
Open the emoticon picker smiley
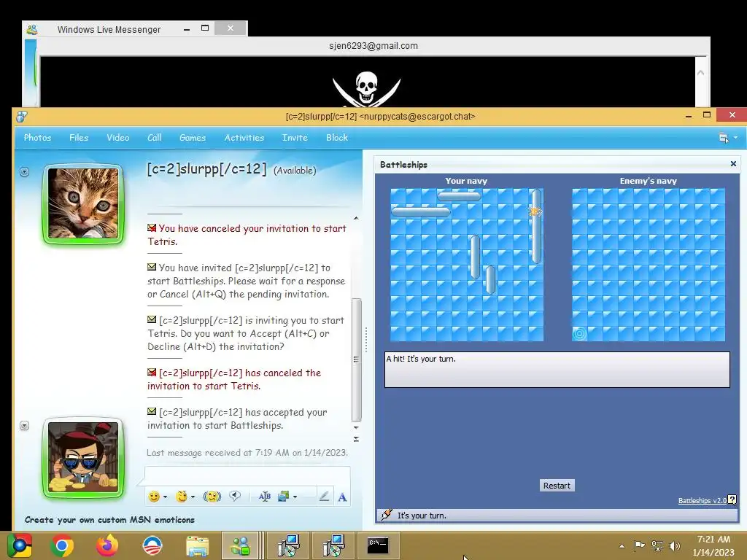coord(153,497)
